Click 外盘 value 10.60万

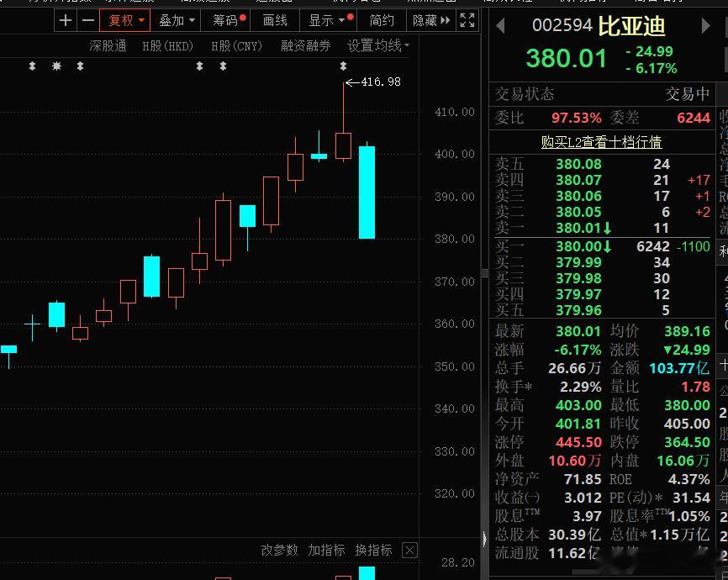click(575, 461)
